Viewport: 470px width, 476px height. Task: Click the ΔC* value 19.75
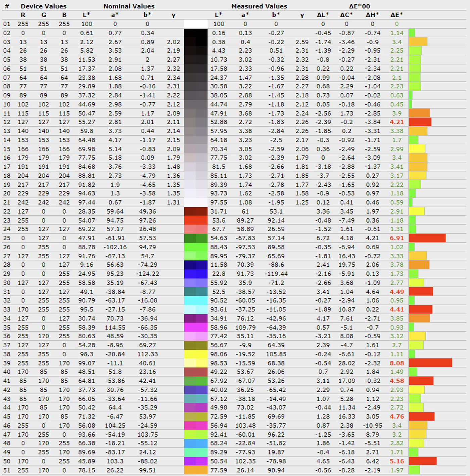point(346,265)
